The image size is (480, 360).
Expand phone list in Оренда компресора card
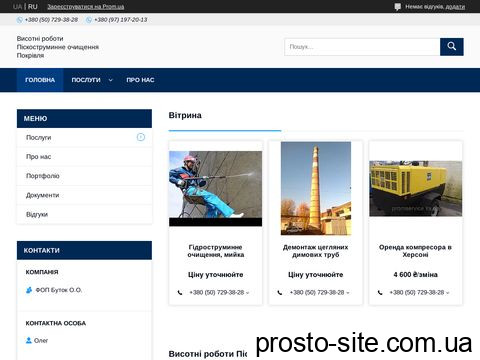[x=448, y=293]
